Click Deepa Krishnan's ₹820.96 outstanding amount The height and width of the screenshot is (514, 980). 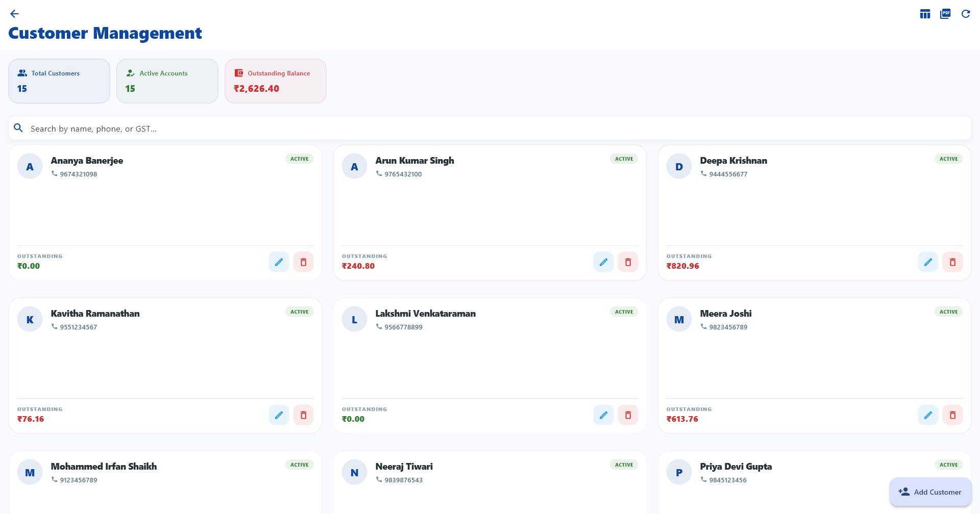click(683, 266)
